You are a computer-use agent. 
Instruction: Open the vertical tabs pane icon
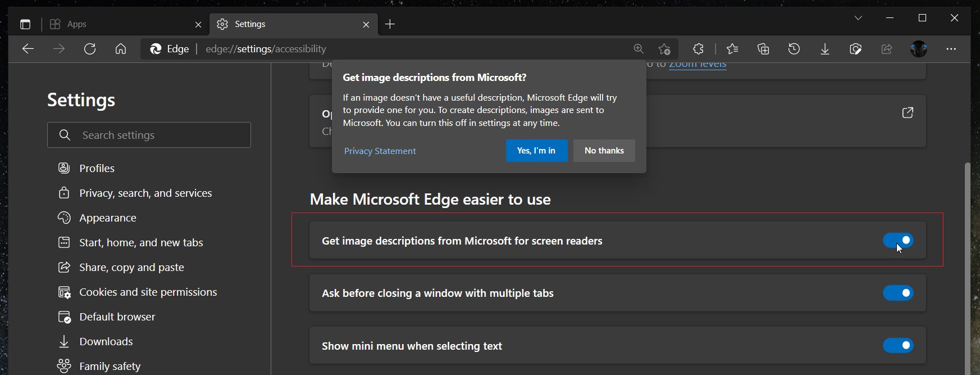pyautogui.click(x=25, y=24)
